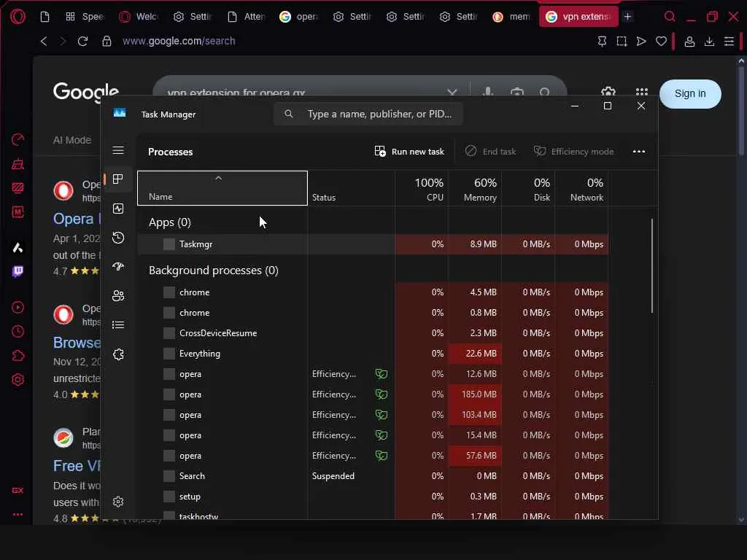Select the CrossDeviceResume process row

point(373,333)
